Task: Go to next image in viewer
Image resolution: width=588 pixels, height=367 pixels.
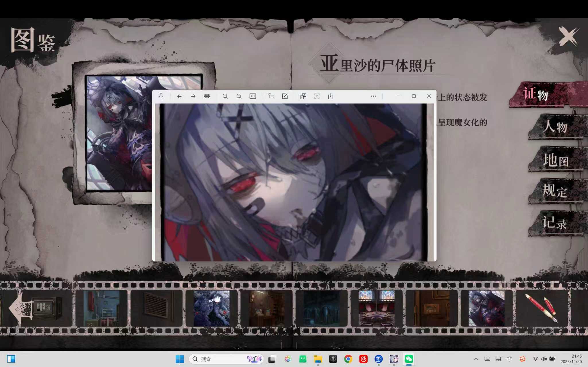Action: point(193,96)
